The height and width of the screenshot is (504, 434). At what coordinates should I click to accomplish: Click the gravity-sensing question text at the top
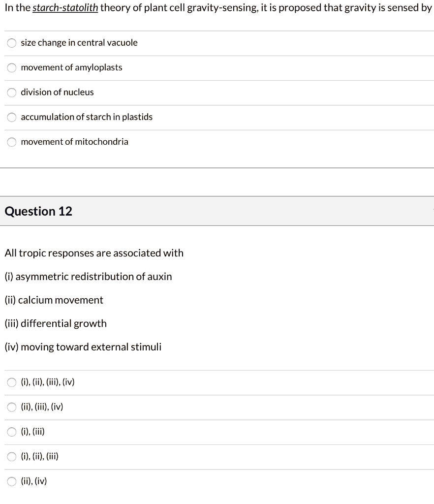(x=266, y=8)
